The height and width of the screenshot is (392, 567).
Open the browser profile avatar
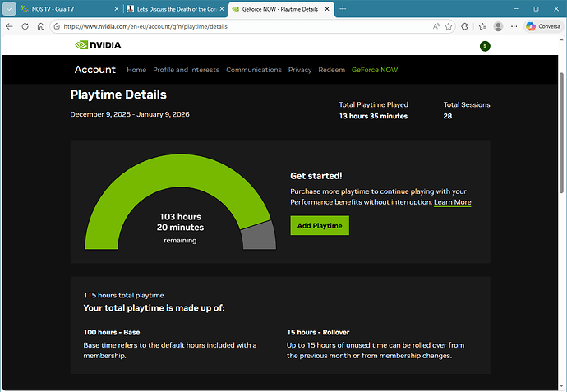coord(498,26)
